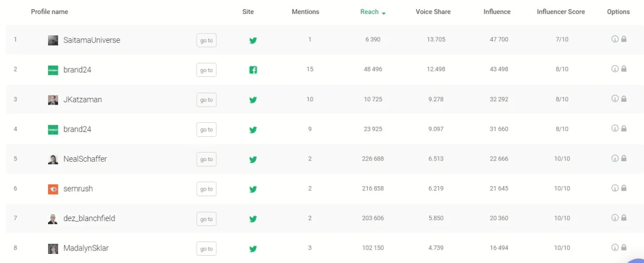Viewport: 644px width, 263px height.
Task: Open the info icon for NealSchaffer
Action: pos(615,158)
